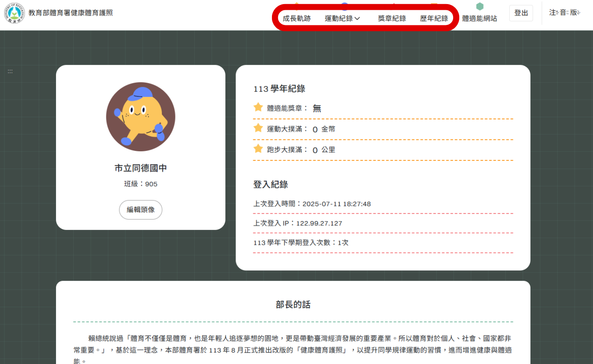Click the orange icon above 成長軌跡
593x364 pixels.
(297, 4)
